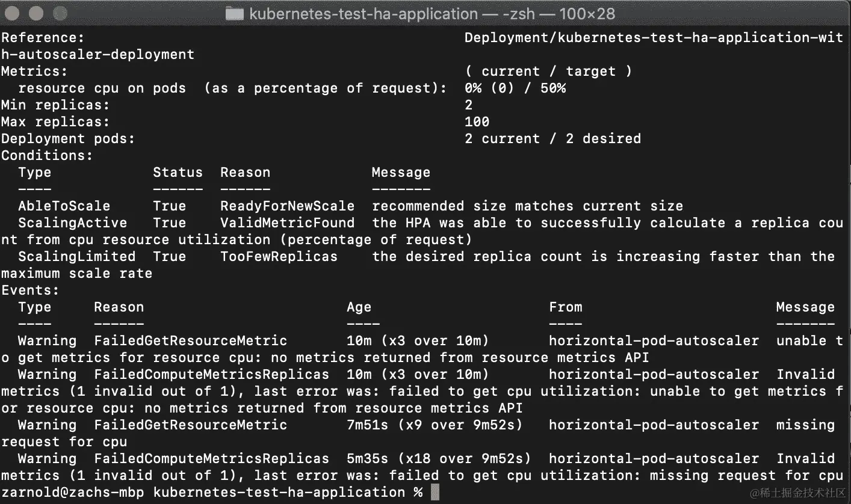Click the folder icon in the title bar
This screenshot has height=504, width=851.
tap(234, 13)
